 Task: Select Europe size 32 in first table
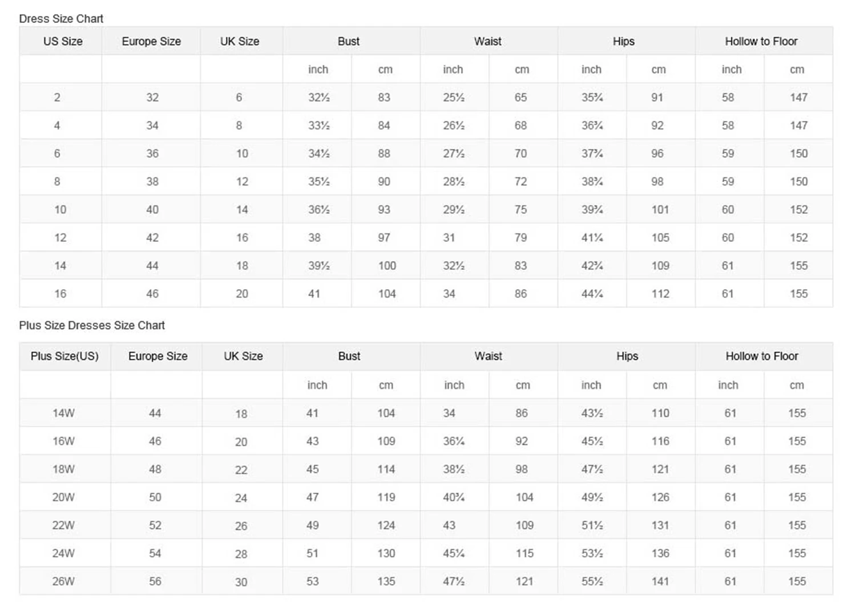click(x=152, y=98)
